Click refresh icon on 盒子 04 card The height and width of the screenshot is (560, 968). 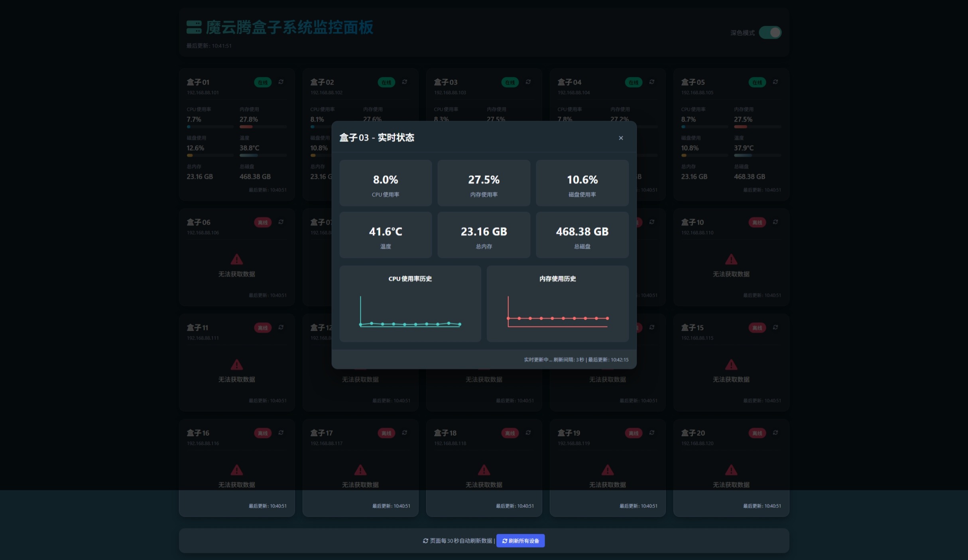pos(652,82)
